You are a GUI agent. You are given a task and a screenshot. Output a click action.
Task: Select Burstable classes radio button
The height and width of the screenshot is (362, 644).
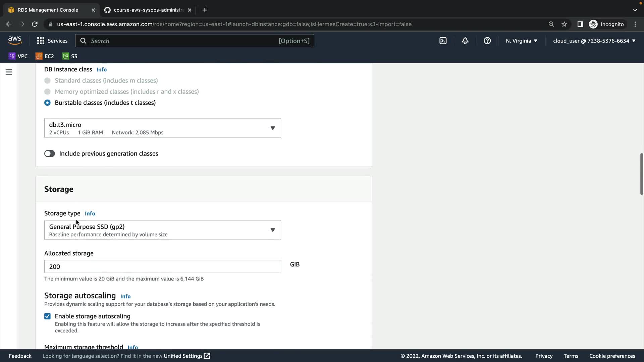click(47, 103)
